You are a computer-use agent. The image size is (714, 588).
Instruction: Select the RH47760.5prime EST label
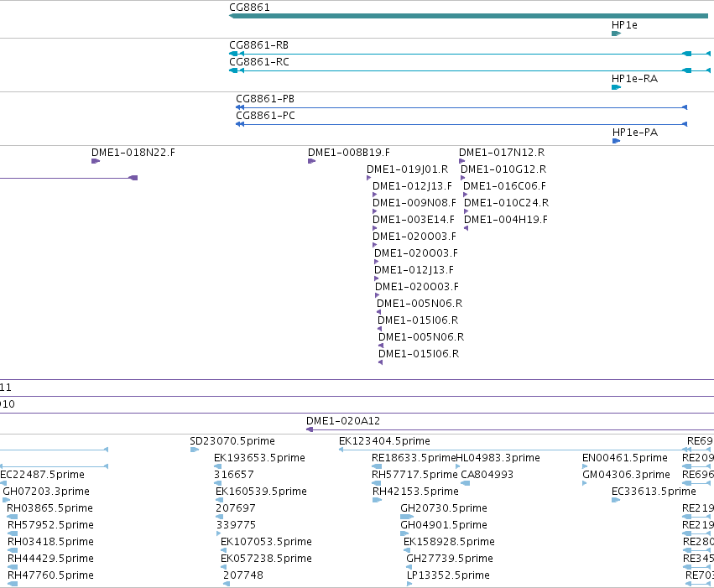[50, 575]
